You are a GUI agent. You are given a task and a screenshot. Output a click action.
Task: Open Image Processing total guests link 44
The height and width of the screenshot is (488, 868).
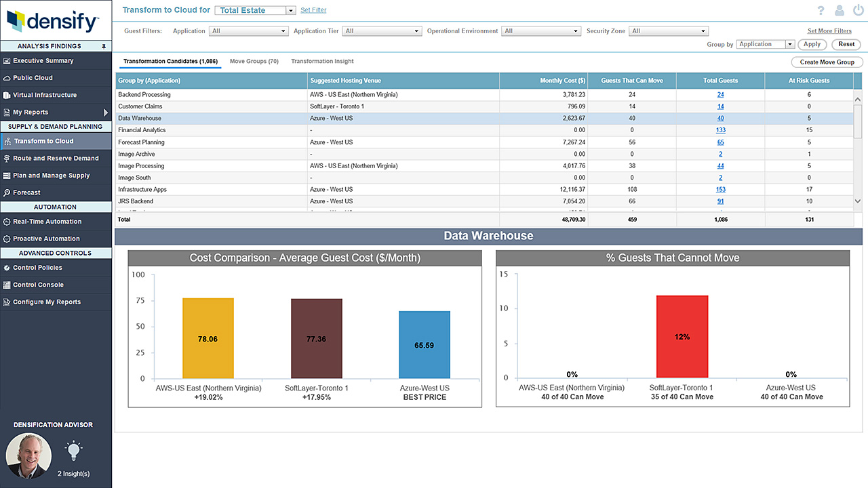(x=720, y=166)
